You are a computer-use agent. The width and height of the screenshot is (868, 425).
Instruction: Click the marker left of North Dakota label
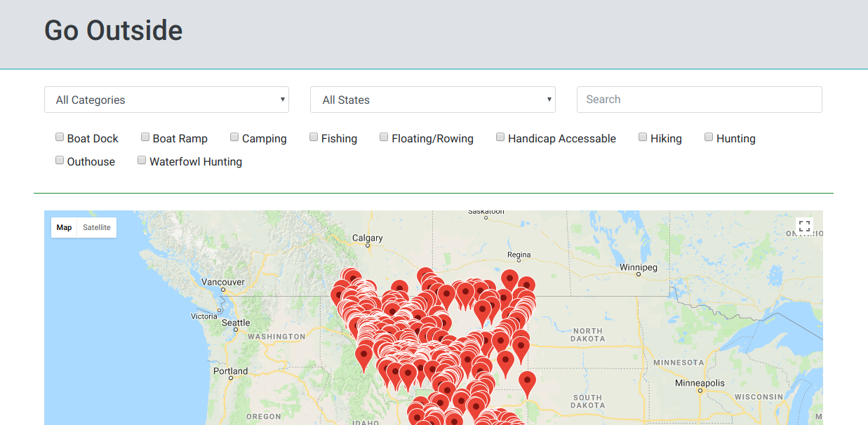[x=521, y=347]
